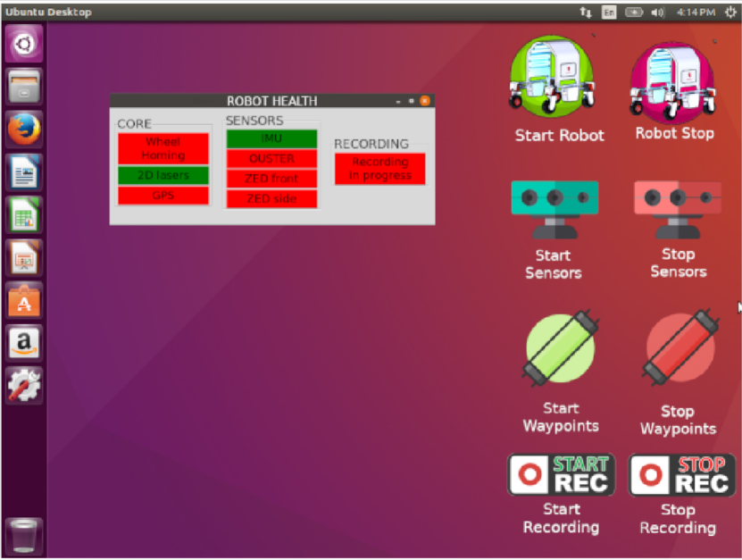The height and width of the screenshot is (560, 742).
Task: Click the Stop Sensors camera icon
Action: click(678, 209)
